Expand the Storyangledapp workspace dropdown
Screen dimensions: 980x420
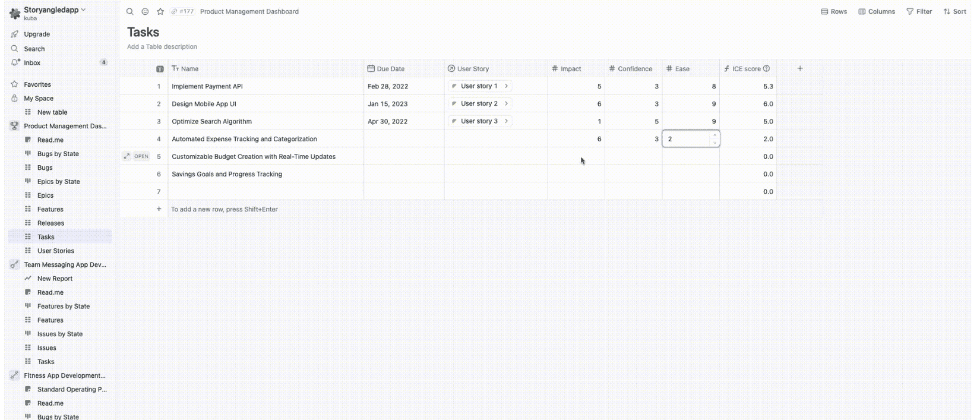coord(83,10)
